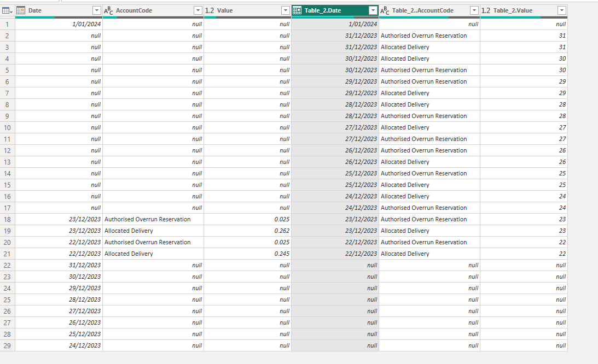Click Date cell 23/12/2023 in row 18
The image size is (598, 364).
click(x=59, y=219)
